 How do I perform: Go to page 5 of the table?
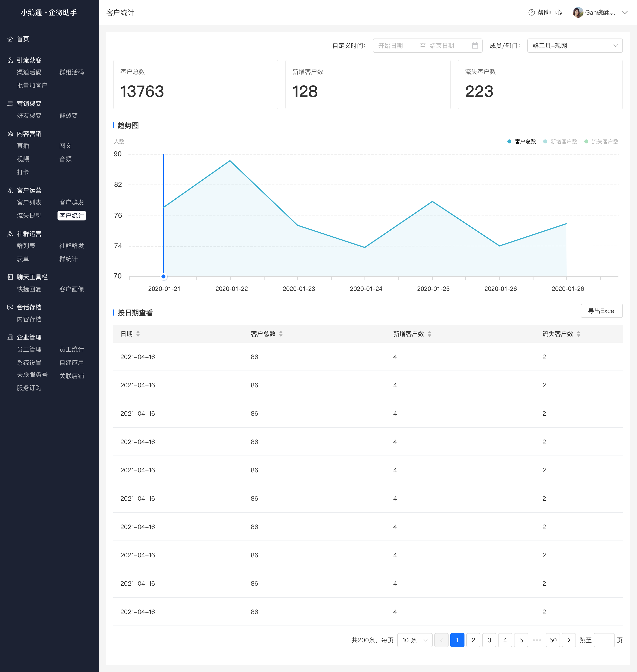(521, 640)
